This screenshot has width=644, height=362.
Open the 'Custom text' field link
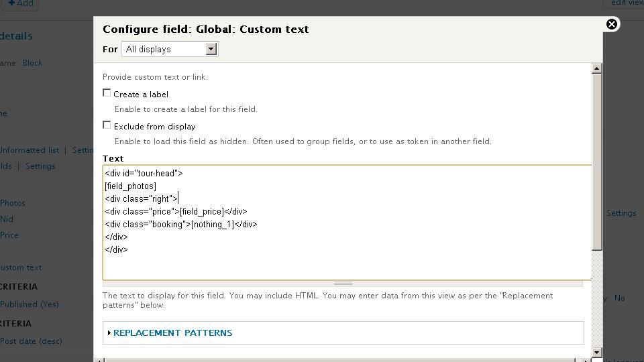(x=21, y=267)
